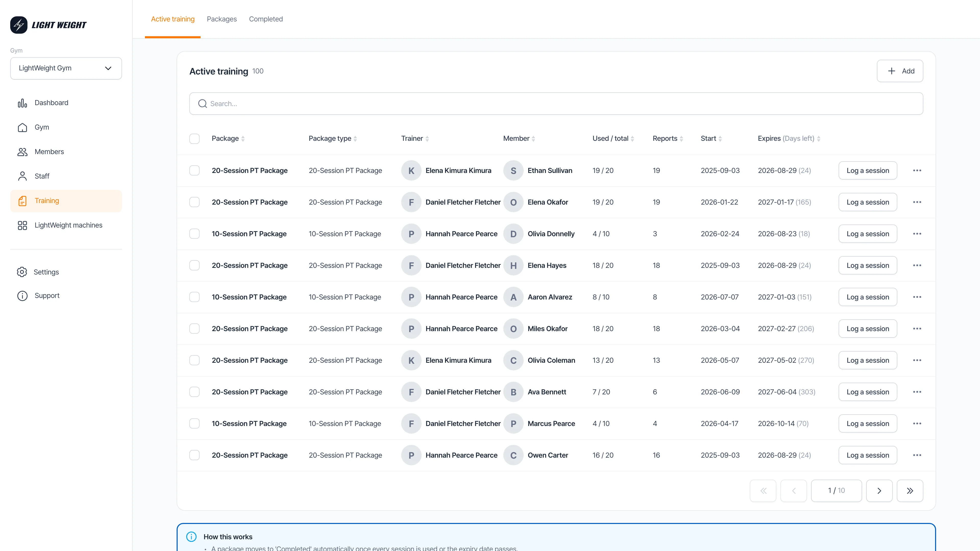Check the box for Elena Okafor's package

pyautogui.click(x=194, y=202)
